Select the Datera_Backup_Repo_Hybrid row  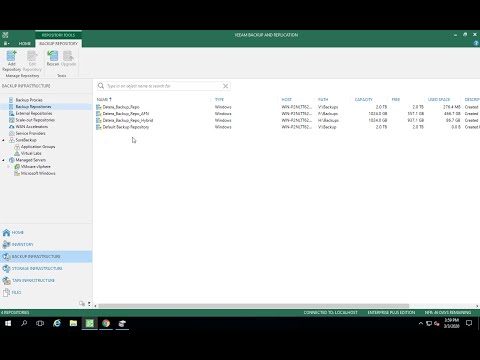288,120
